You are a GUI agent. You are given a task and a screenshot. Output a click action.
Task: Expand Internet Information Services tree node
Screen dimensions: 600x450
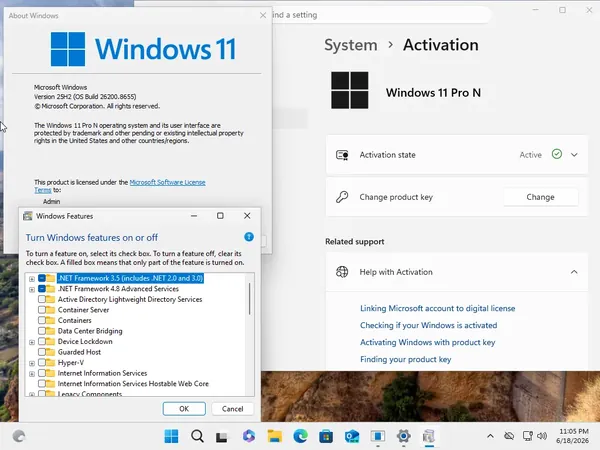32,373
